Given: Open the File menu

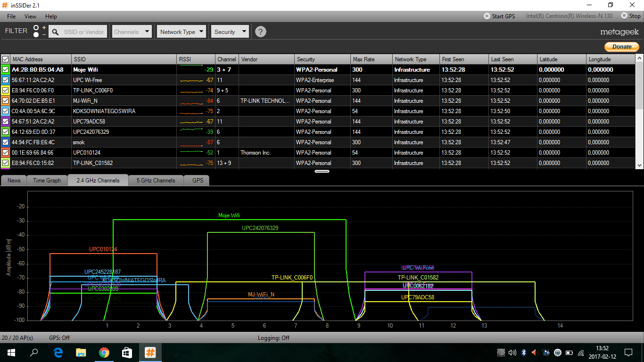Looking at the screenshot, I should (11, 16).
